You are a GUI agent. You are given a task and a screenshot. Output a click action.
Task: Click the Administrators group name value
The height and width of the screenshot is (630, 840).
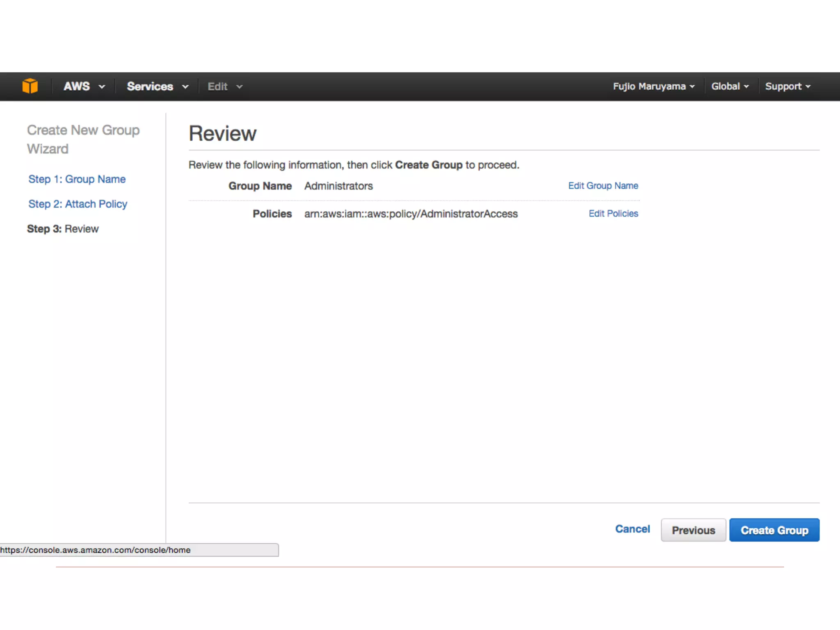pos(338,186)
